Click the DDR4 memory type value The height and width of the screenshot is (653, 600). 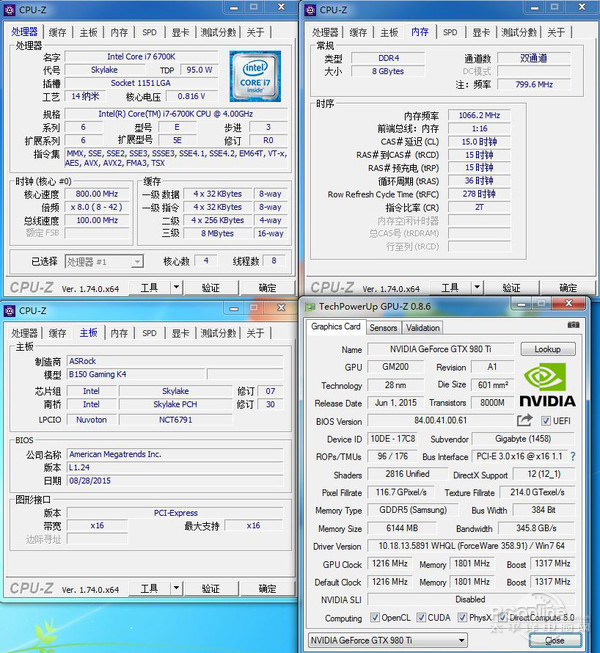[x=388, y=58]
